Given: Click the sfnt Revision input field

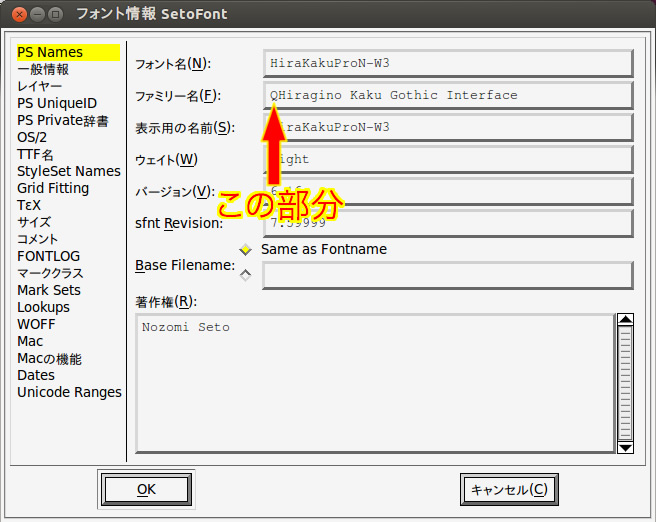Looking at the screenshot, I should pyautogui.click(x=448, y=223).
